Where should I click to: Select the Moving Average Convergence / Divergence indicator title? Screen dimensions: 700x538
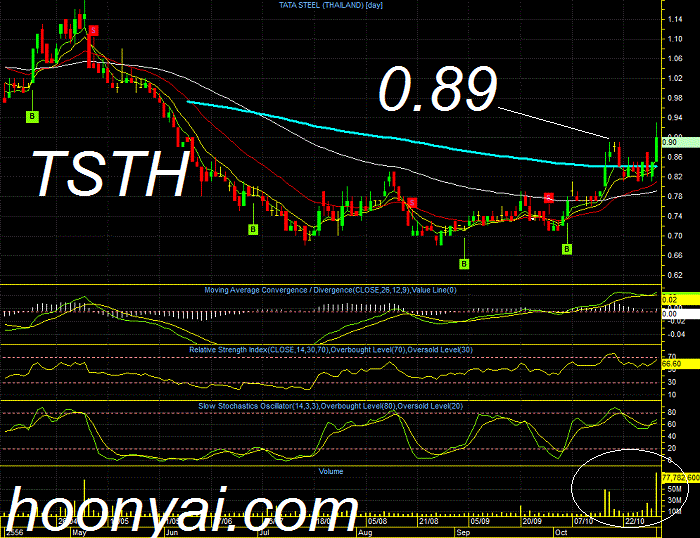[330, 290]
